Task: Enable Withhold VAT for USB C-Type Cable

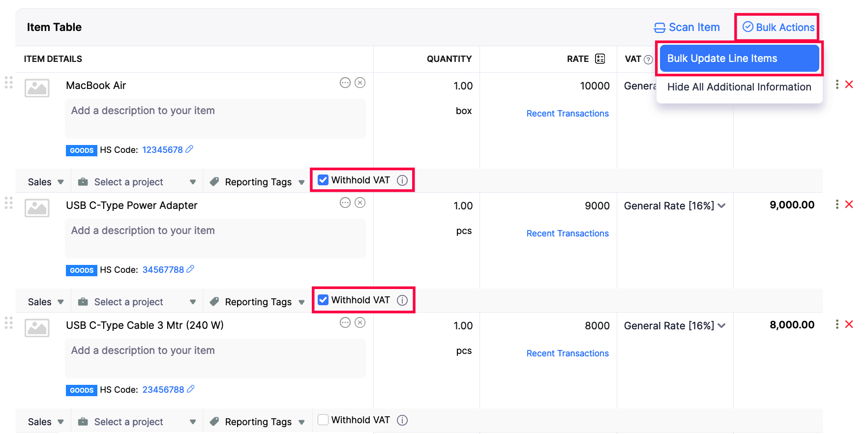Action: point(323,420)
